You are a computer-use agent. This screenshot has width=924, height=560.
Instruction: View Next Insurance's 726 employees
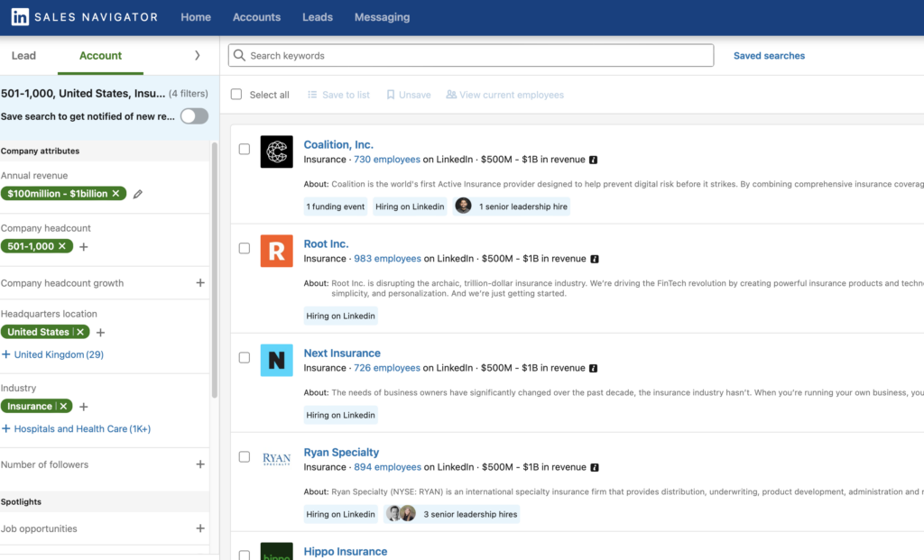(x=387, y=368)
